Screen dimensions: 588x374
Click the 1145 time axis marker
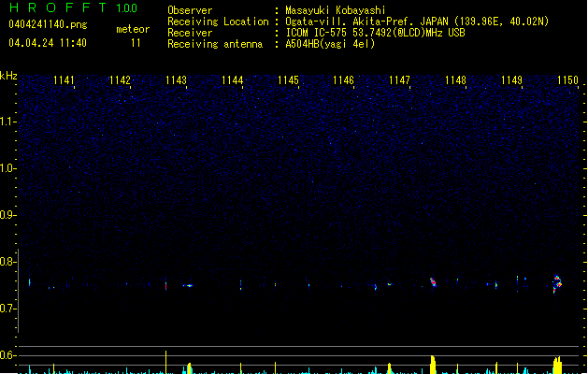[288, 80]
